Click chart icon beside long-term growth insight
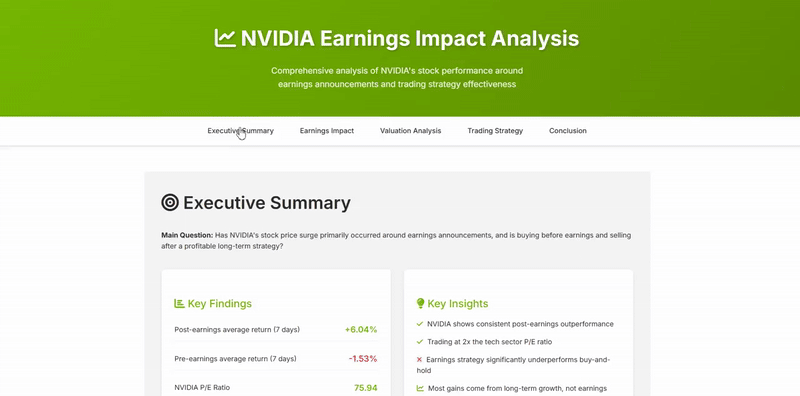 (x=420, y=388)
